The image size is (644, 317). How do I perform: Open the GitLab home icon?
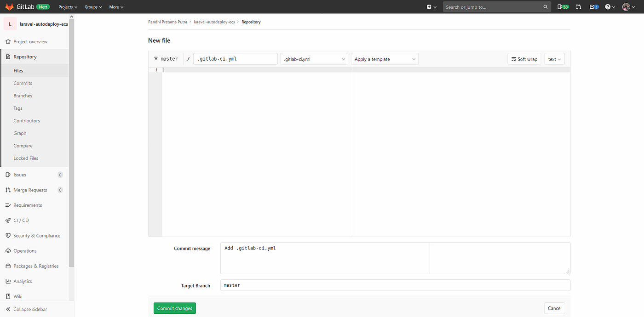[x=9, y=6]
